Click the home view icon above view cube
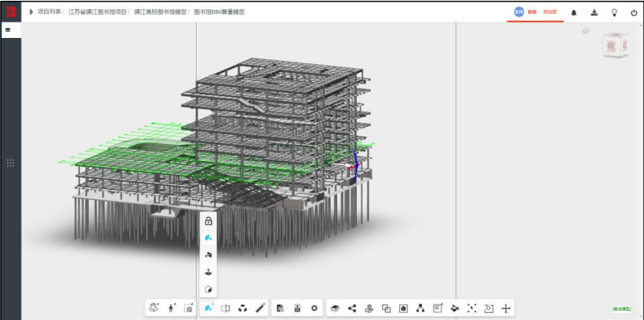 (x=586, y=31)
